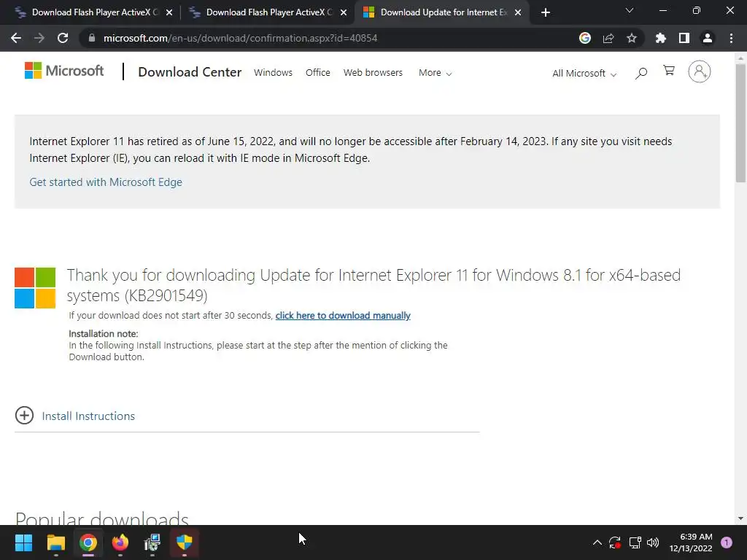The width and height of the screenshot is (747, 560).
Task: Bookmark this page with the star icon
Action: 632,38
